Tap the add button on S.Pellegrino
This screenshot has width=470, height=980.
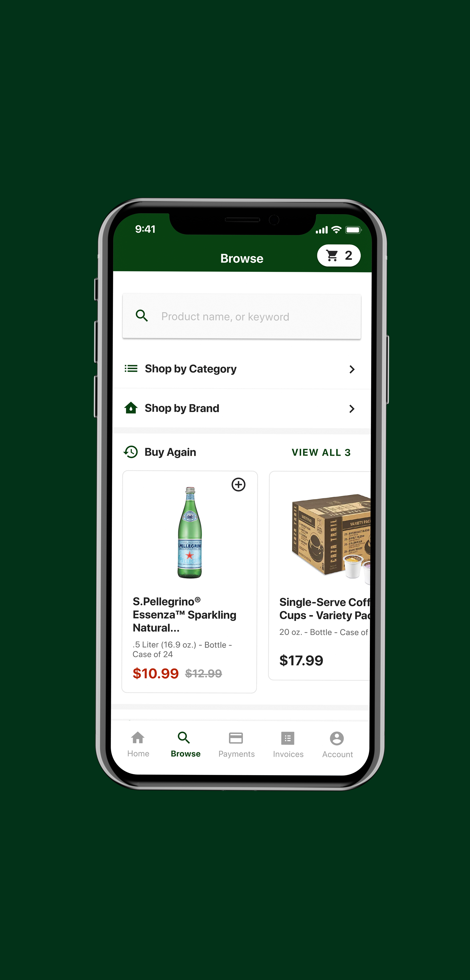[x=238, y=484]
